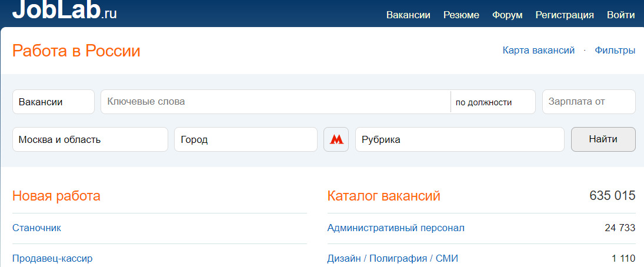Screen dimensions: 644x267
Task: Open the Рубрика category selector
Action: (459, 139)
